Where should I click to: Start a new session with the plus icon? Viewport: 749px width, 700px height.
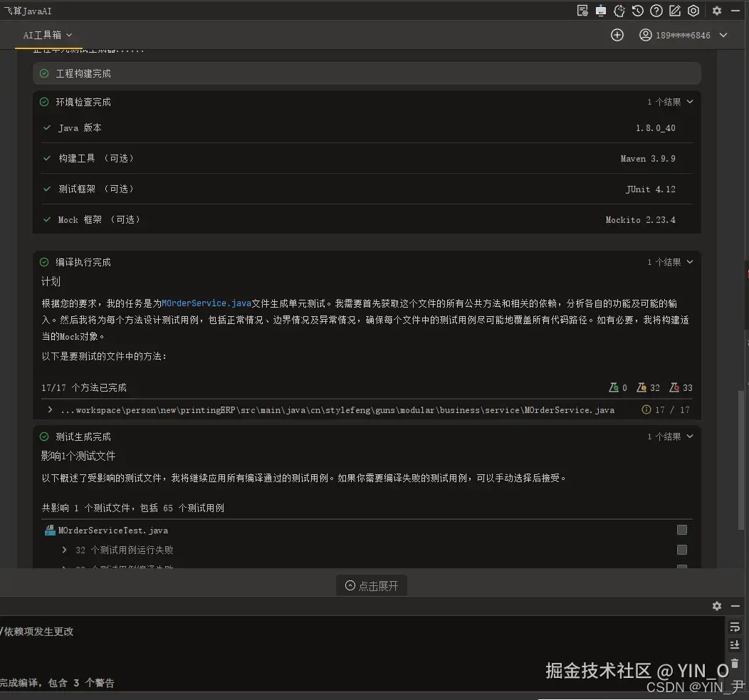pyautogui.click(x=617, y=34)
